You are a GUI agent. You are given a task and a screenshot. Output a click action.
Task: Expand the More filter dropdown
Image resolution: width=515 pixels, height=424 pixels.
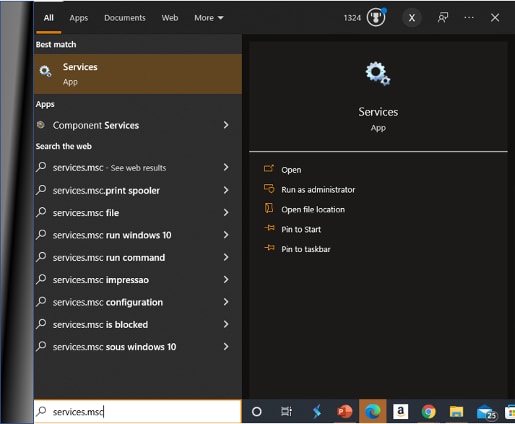click(x=209, y=18)
